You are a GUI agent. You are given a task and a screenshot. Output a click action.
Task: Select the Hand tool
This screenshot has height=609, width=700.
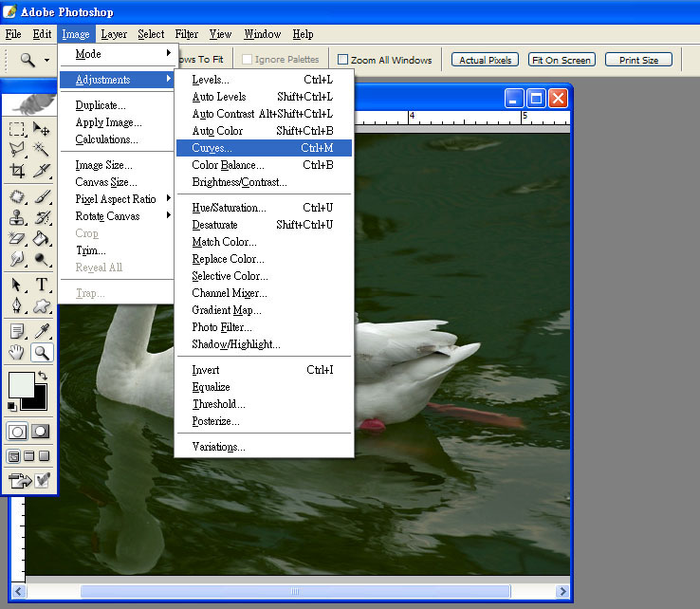17,353
